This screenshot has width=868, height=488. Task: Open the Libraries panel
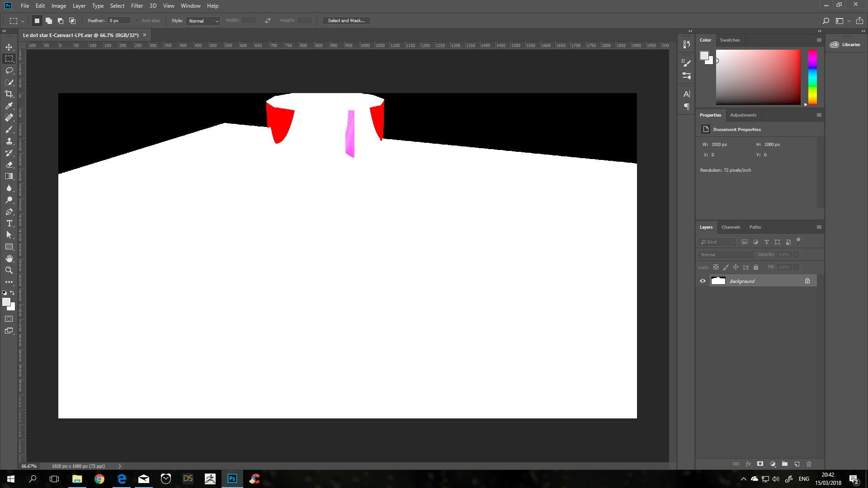(x=845, y=45)
